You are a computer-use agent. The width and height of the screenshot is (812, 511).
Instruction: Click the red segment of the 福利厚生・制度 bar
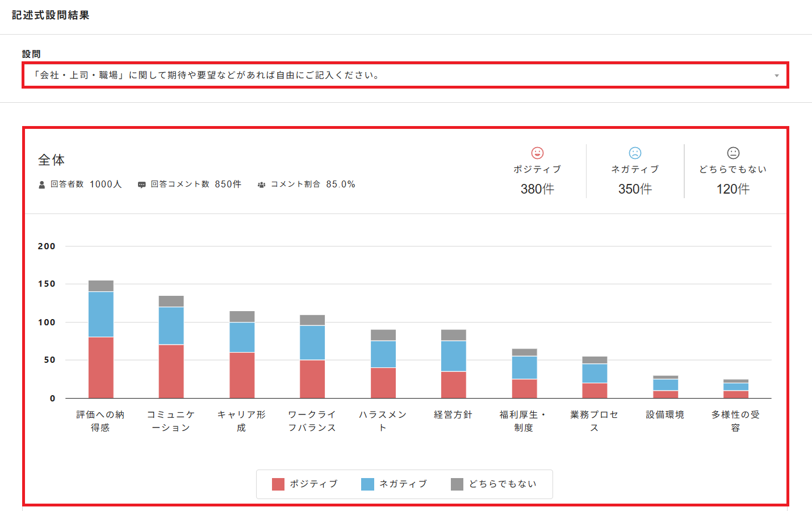click(524, 388)
